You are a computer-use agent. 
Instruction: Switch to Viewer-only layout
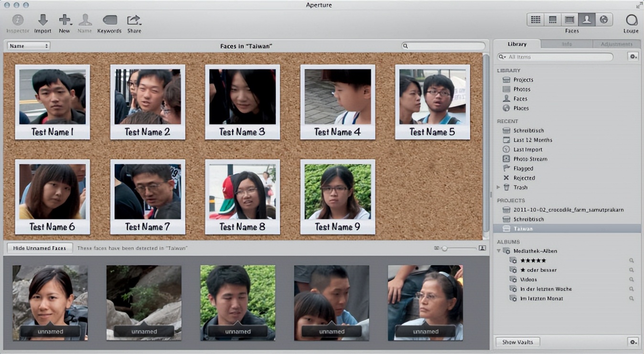tap(569, 20)
